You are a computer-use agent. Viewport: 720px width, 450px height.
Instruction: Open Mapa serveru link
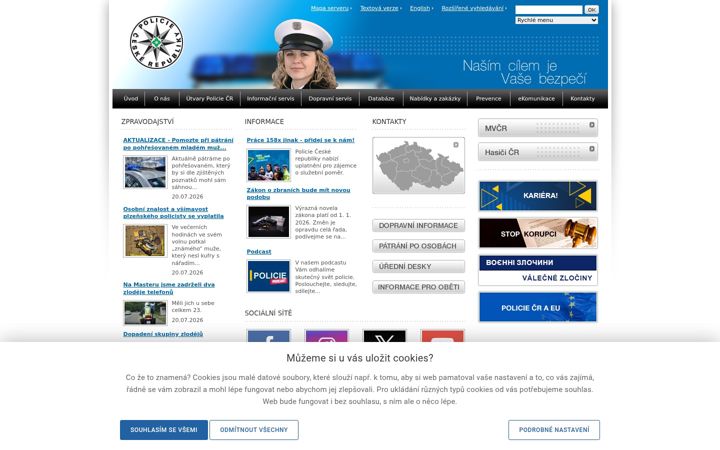pos(330,8)
